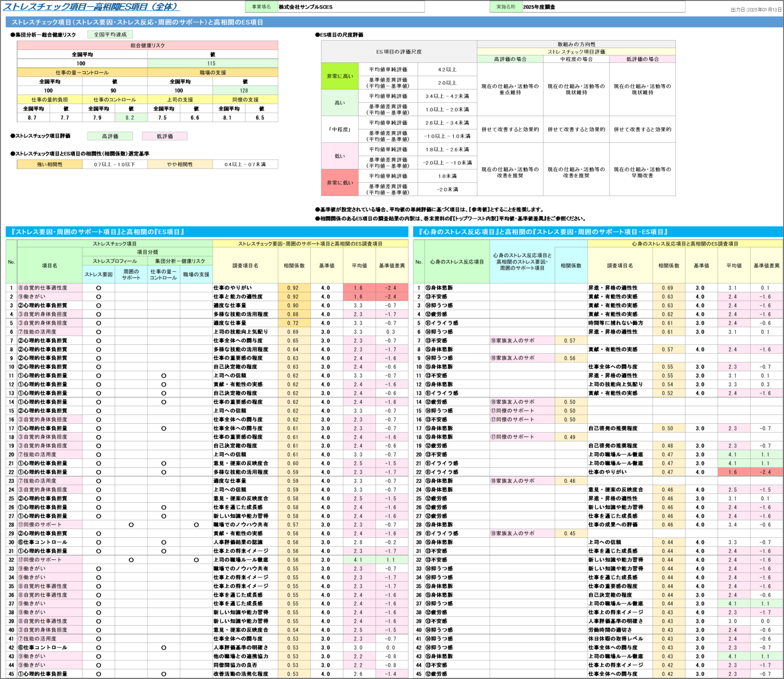Click the red 非常に低い rating scale cell
784x679 pixels.
pyautogui.click(x=340, y=183)
